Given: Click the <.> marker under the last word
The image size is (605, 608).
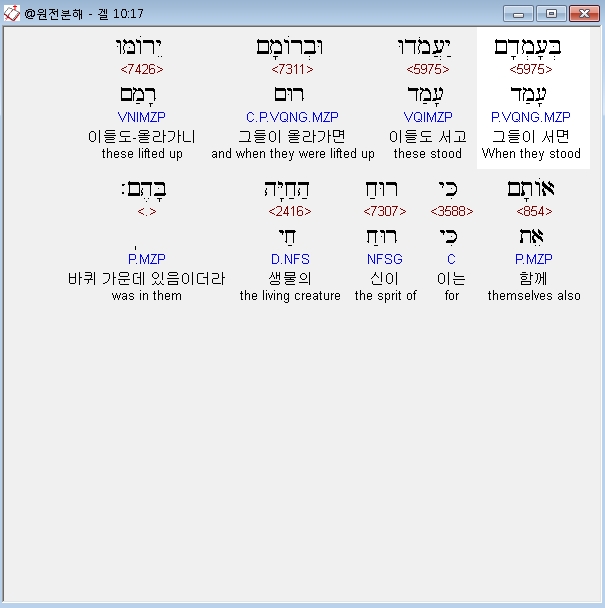Looking at the screenshot, I should [x=147, y=212].
